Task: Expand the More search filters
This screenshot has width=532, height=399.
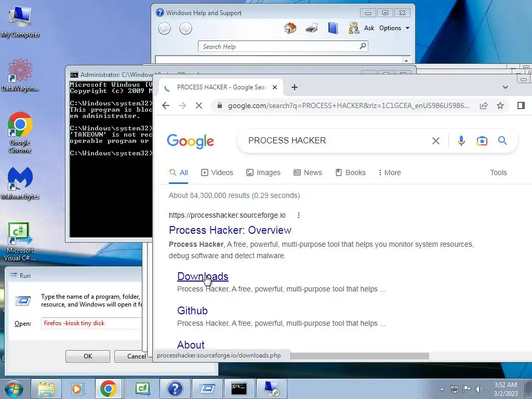Action: tap(390, 172)
